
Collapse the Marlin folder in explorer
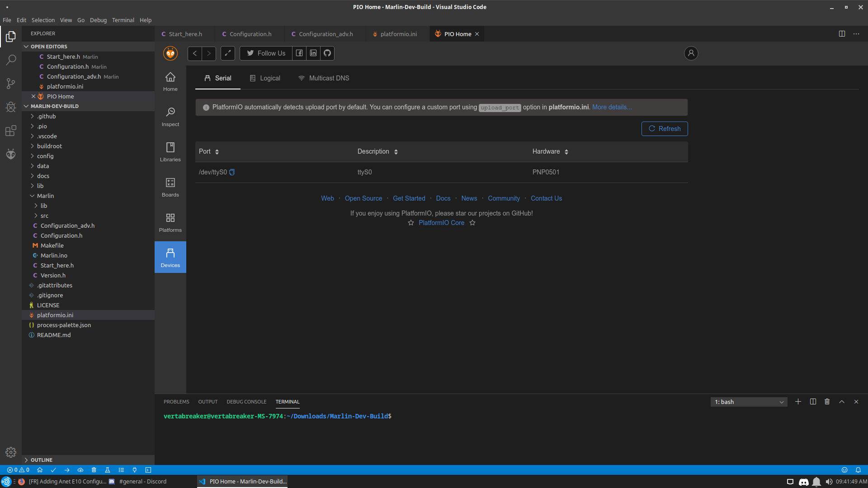pyautogui.click(x=45, y=196)
